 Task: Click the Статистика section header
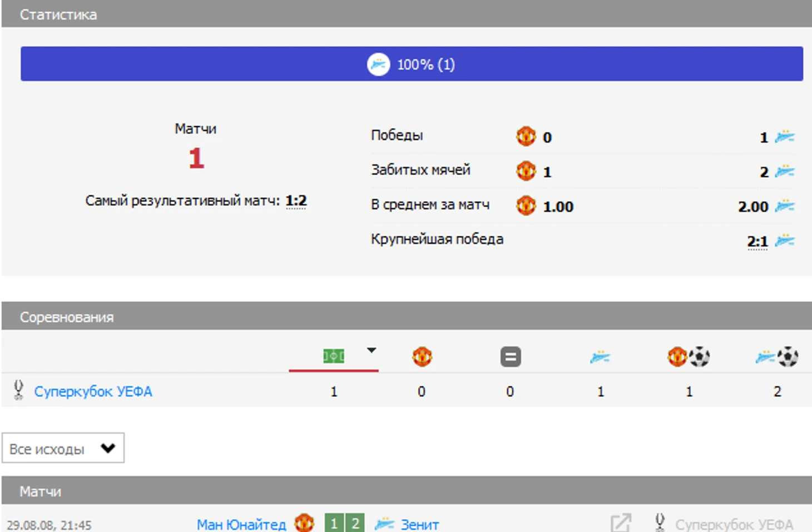(407, 14)
